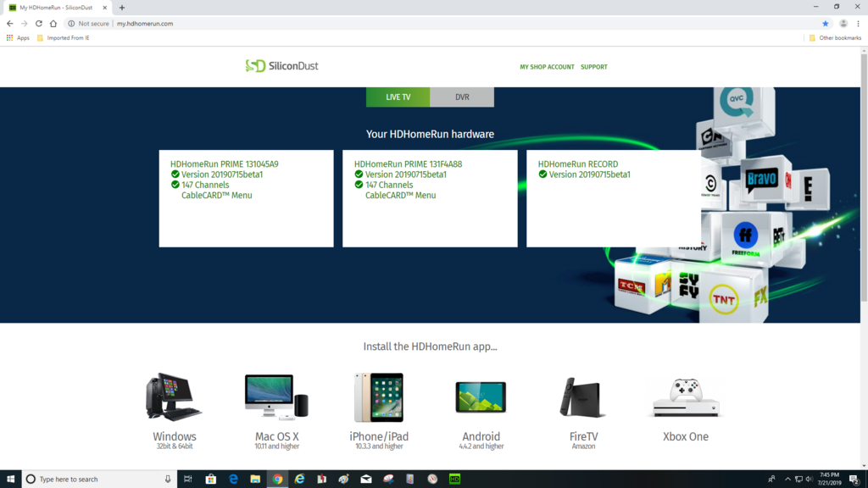Click 147 Channels under PRIME 131F4A88
This screenshot has width=868, height=488.
388,185
